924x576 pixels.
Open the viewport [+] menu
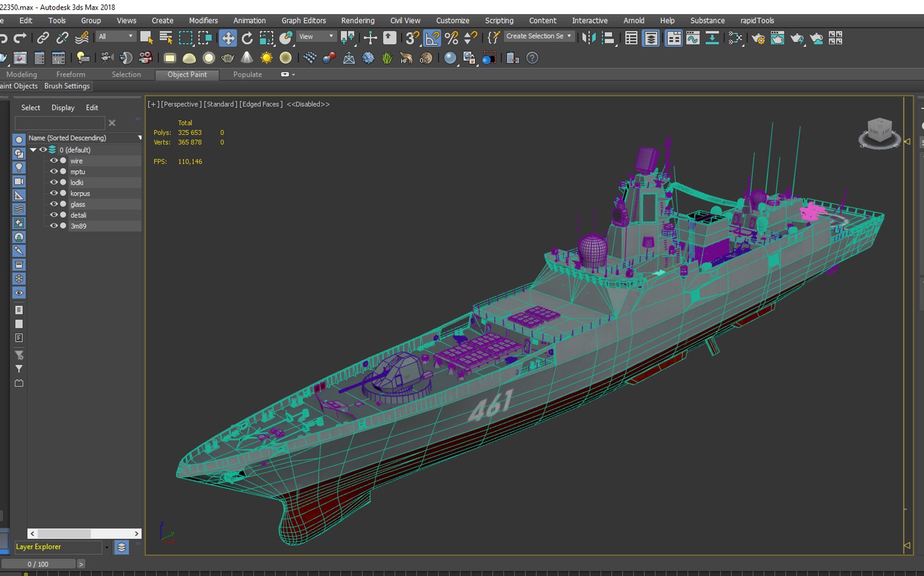coord(154,104)
